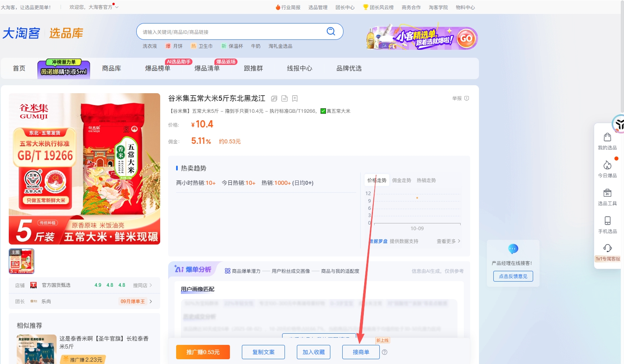Expand 团长 乐尚 row chevron
This screenshot has height=364, width=624.
coord(151,301)
